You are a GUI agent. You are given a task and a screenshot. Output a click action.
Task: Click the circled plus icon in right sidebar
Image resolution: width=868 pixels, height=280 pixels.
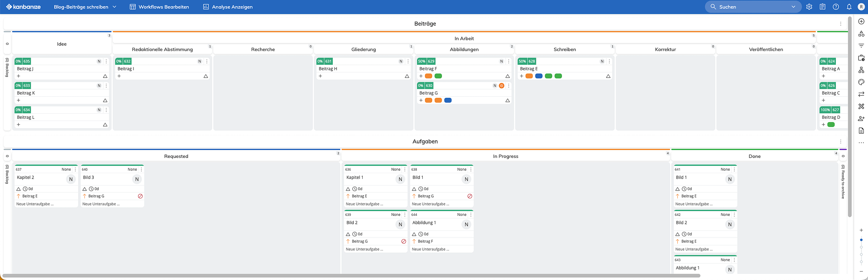coord(861,21)
